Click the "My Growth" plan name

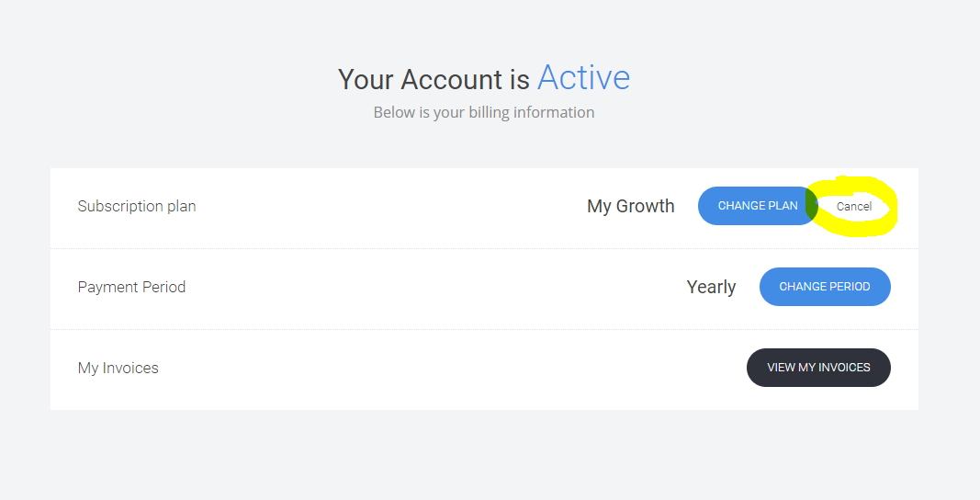(x=631, y=207)
